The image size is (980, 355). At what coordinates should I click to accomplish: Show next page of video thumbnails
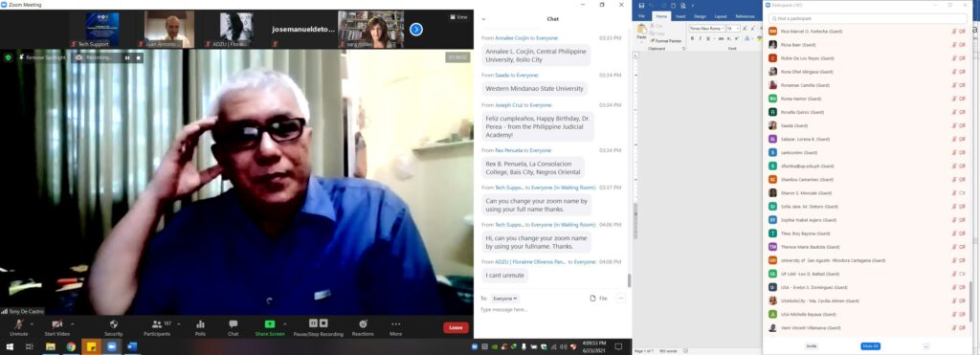(416, 29)
